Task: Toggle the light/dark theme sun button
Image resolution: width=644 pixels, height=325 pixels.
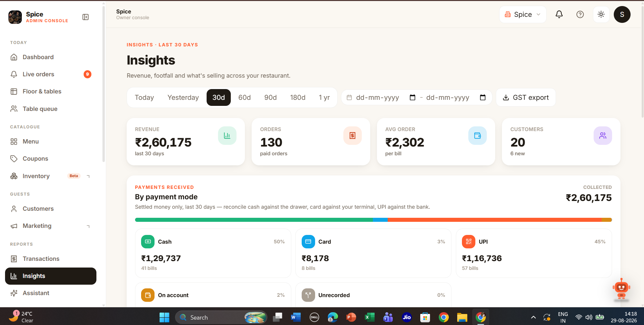Action: click(601, 14)
